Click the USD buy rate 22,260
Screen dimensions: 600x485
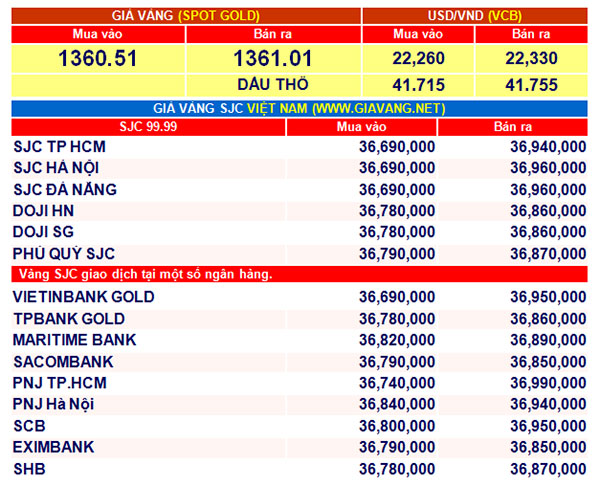418,59
